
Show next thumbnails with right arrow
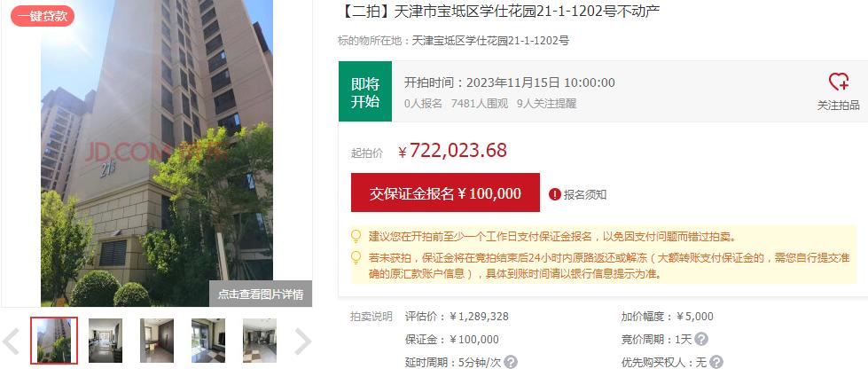[302, 342]
